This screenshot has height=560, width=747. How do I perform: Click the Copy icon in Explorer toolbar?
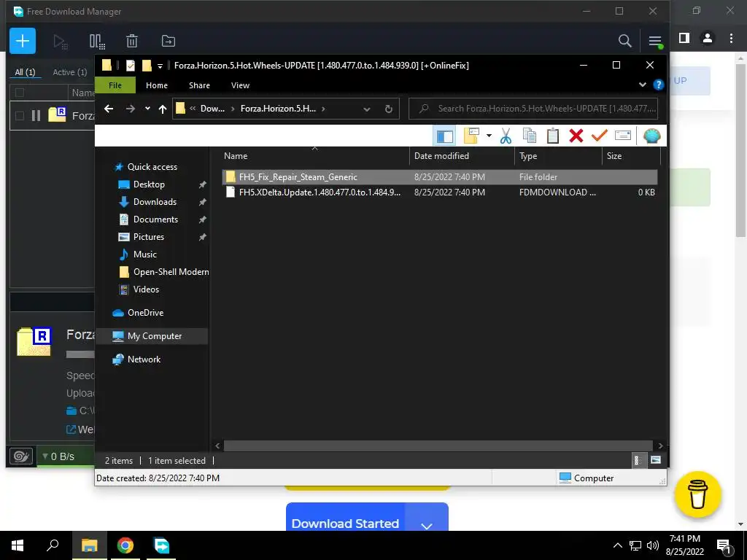tap(530, 136)
